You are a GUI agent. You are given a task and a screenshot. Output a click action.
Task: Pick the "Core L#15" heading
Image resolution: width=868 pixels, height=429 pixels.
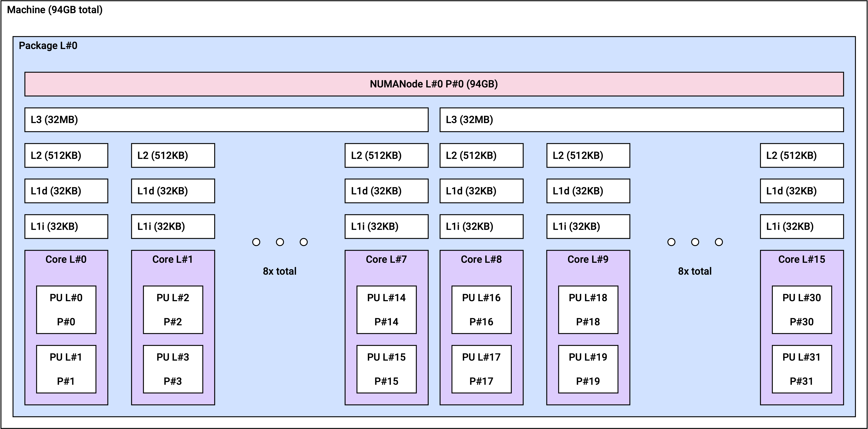tap(802, 259)
